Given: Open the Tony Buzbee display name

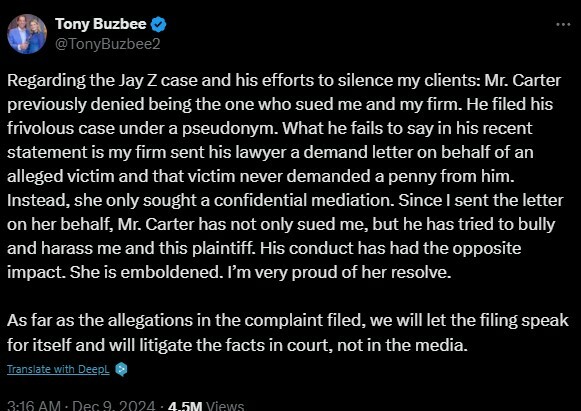Looking at the screenshot, I should (101, 24).
